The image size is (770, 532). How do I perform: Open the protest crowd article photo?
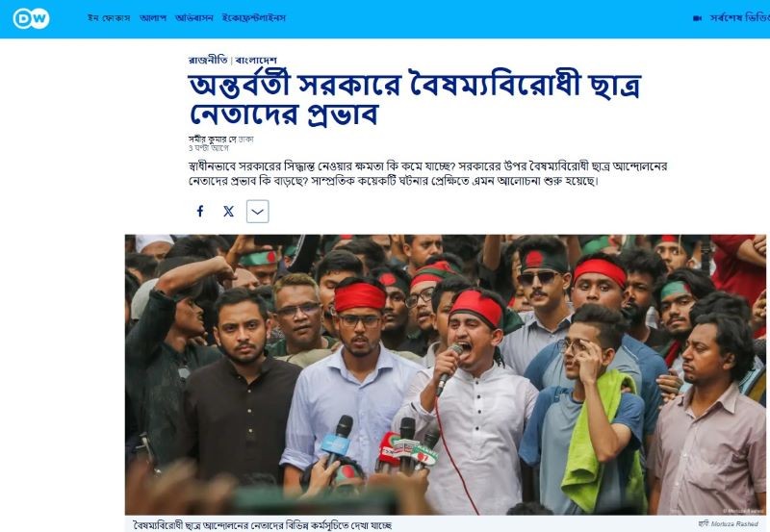coord(446,374)
